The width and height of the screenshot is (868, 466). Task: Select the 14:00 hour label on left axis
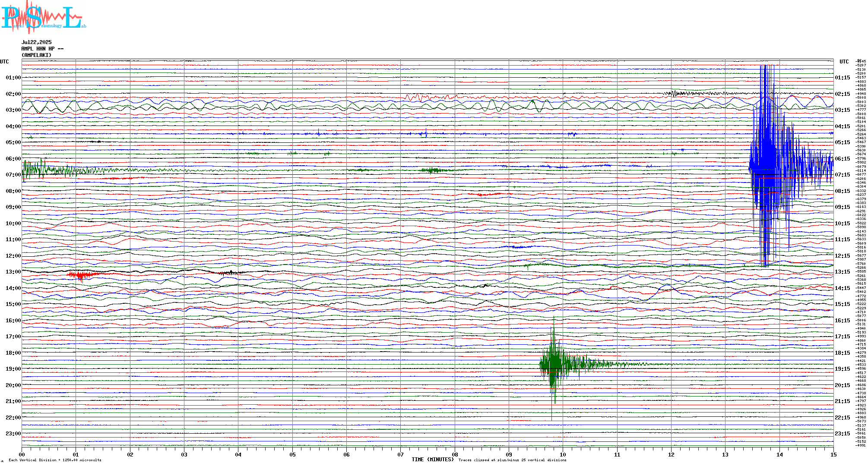point(13,288)
